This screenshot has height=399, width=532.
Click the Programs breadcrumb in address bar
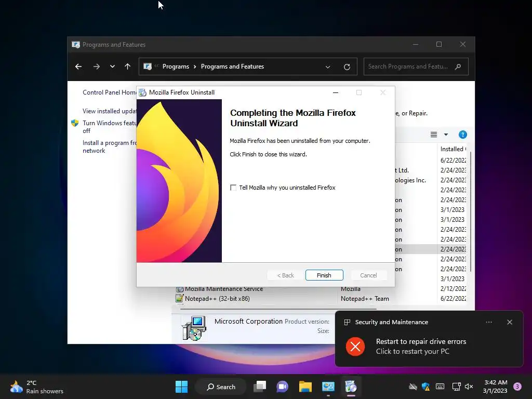click(x=176, y=66)
